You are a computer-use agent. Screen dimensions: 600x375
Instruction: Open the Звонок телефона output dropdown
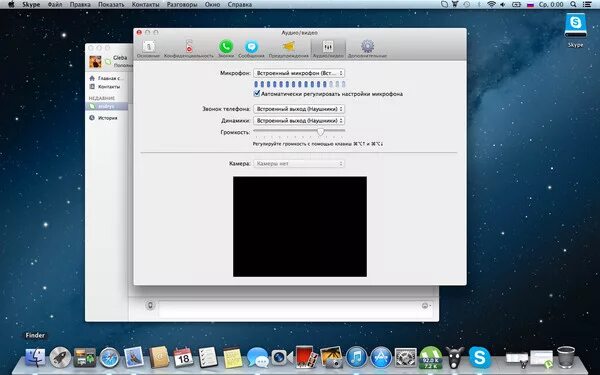(299, 109)
